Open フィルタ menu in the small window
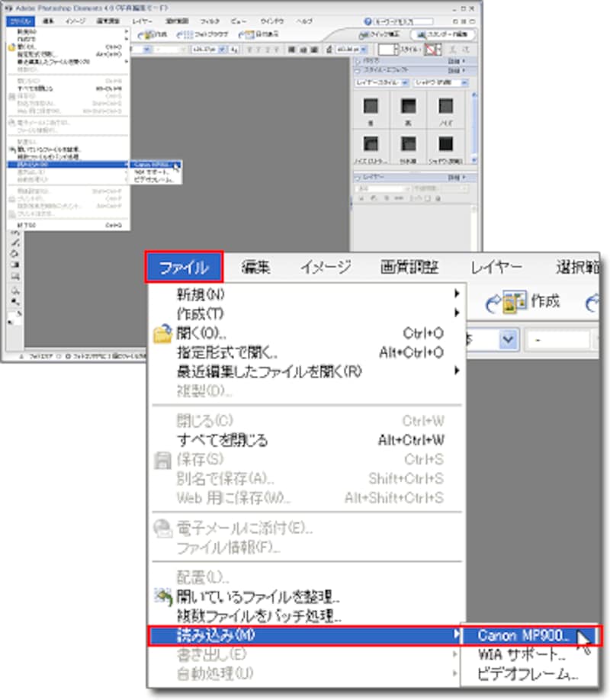 tap(210, 21)
